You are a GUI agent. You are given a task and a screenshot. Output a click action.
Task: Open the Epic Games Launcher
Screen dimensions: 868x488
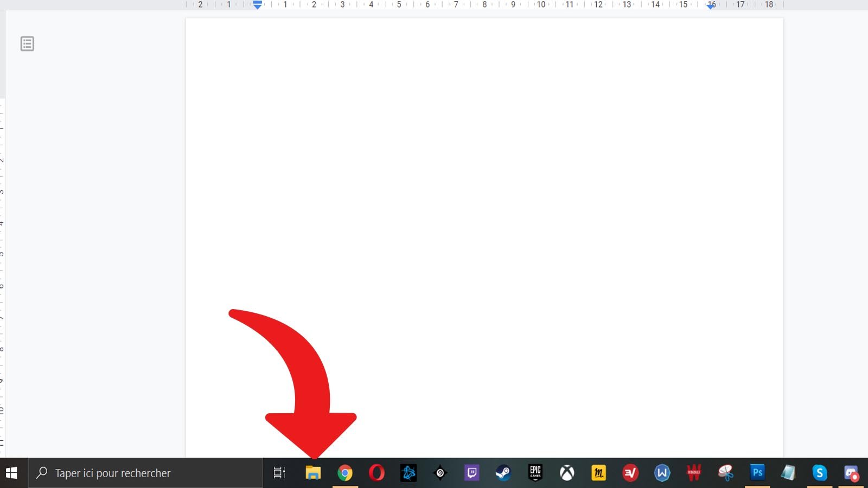535,473
